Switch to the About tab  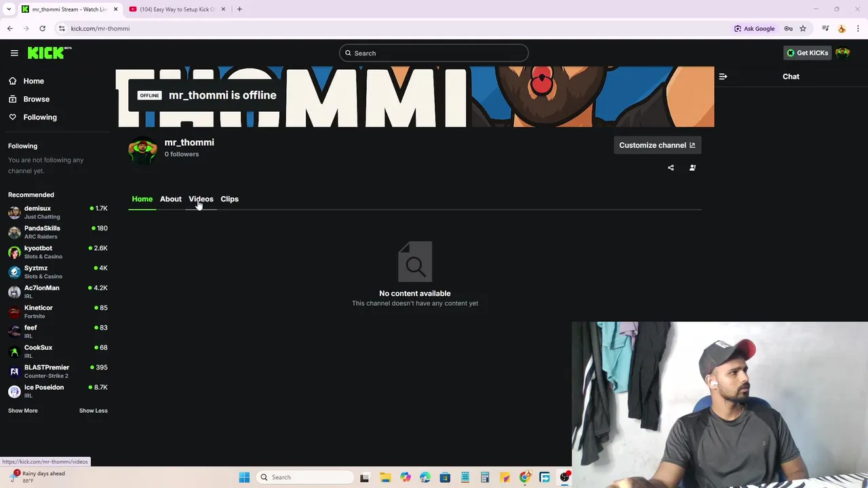(171, 199)
